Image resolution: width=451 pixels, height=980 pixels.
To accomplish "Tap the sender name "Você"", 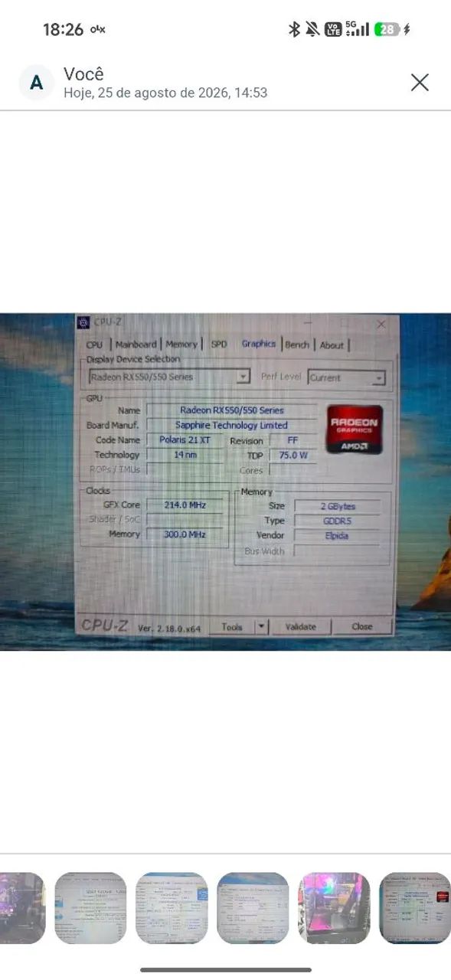I will pos(83,74).
